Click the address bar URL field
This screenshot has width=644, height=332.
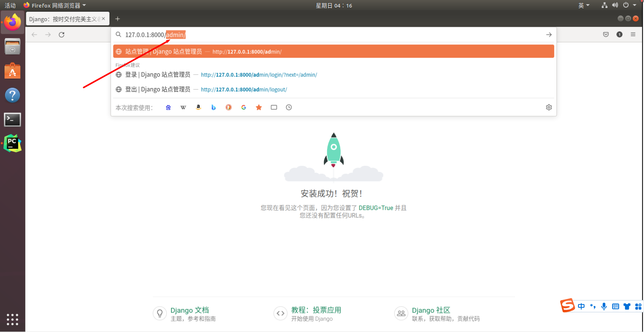(x=334, y=35)
